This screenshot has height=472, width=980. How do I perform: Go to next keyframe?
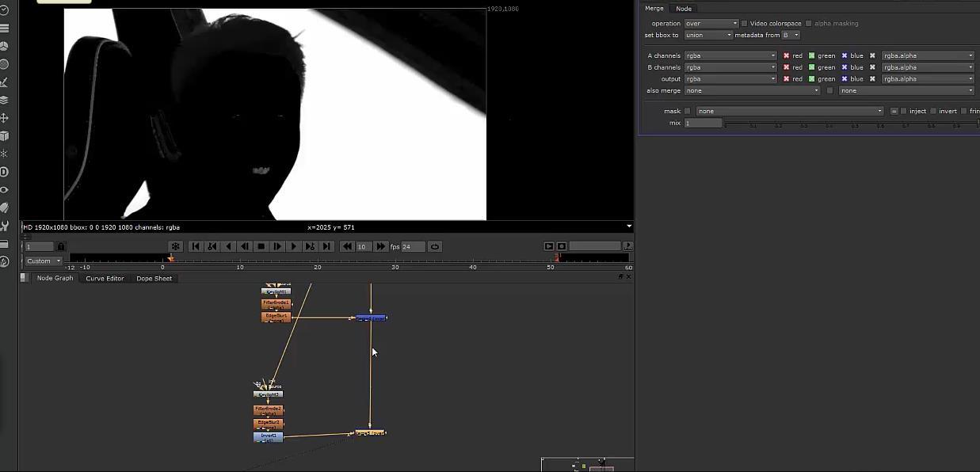(310, 246)
